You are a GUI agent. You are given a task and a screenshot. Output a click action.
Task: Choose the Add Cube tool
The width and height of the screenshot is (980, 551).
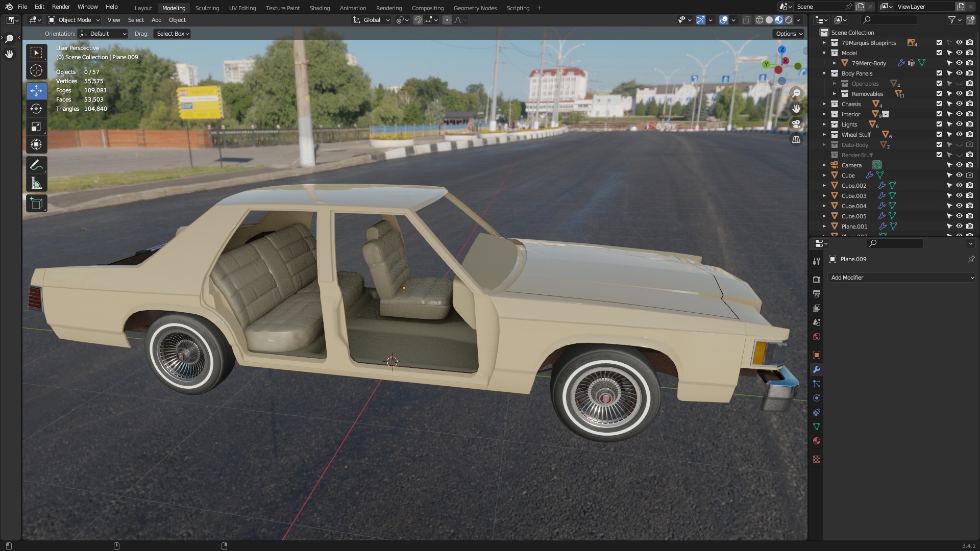tap(36, 203)
